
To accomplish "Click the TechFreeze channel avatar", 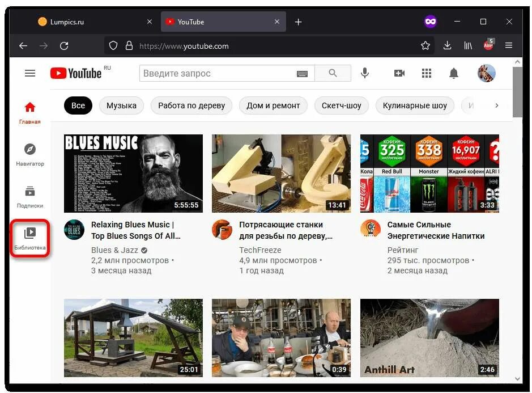I will pyautogui.click(x=222, y=230).
